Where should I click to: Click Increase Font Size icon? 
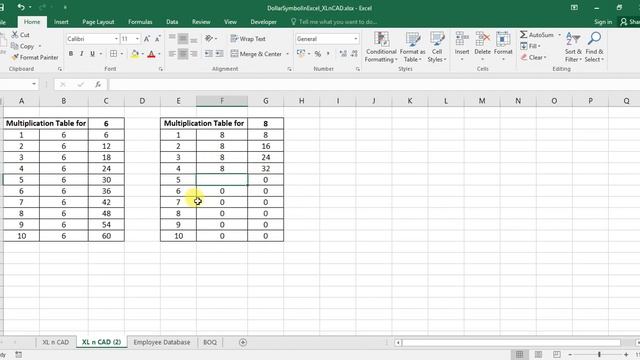(x=147, y=39)
